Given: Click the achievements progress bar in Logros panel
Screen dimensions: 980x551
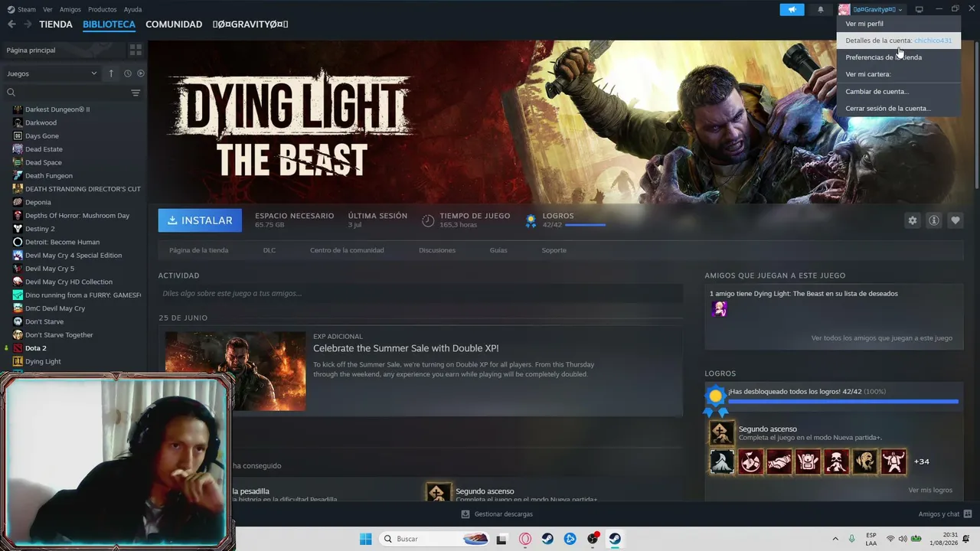Looking at the screenshot, I should pos(843,401).
